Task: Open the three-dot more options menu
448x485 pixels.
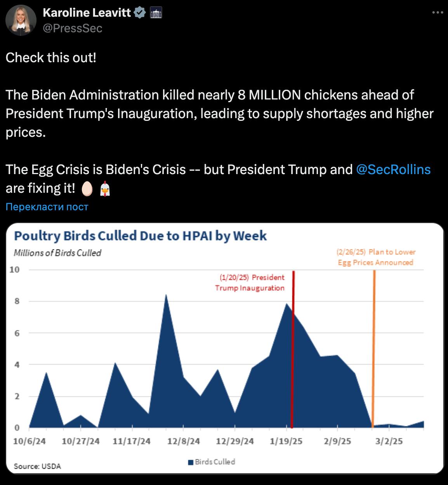Action: click(x=438, y=13)
